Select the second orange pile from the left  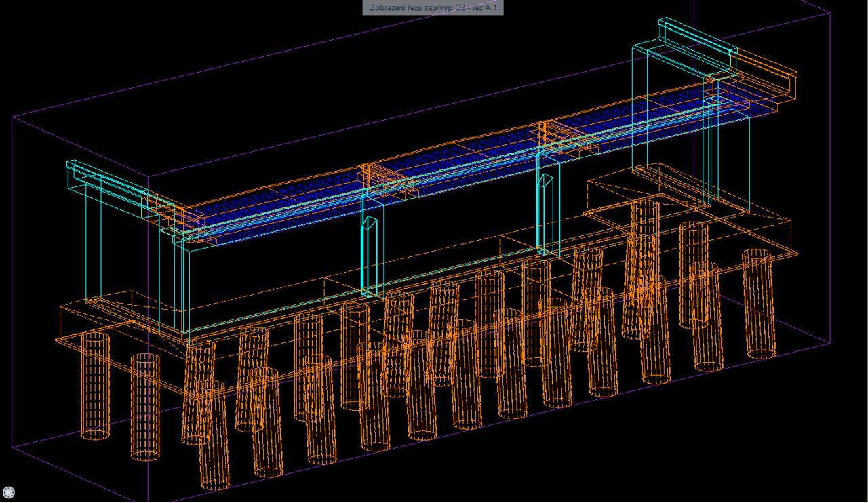[145, 405]
